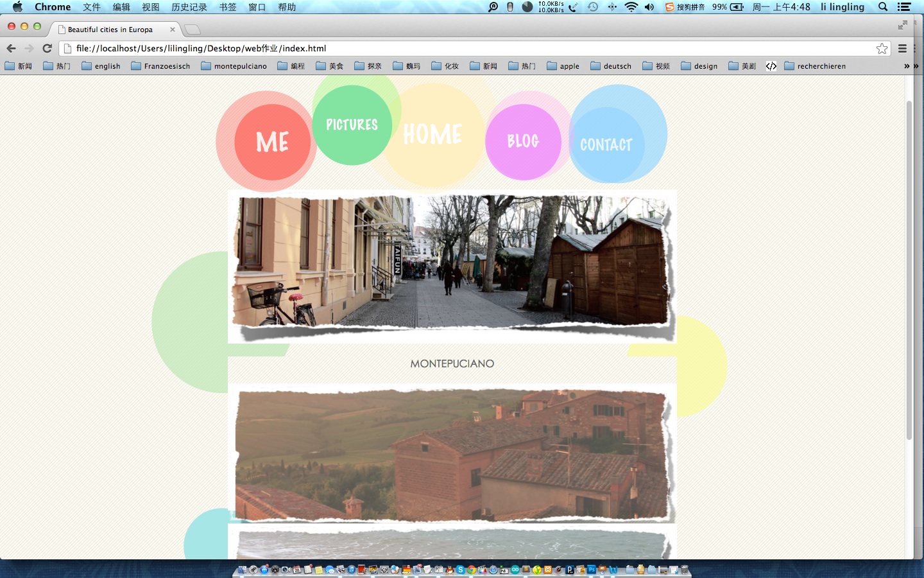
Task: Click the Montepulciano rooftops photo
Action: click(452, 453)
